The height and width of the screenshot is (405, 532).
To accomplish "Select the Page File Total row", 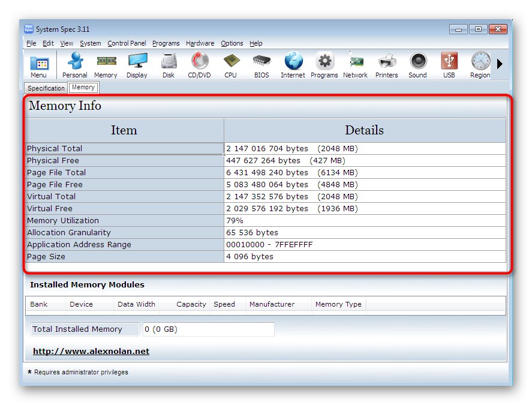I will [265, 173].
